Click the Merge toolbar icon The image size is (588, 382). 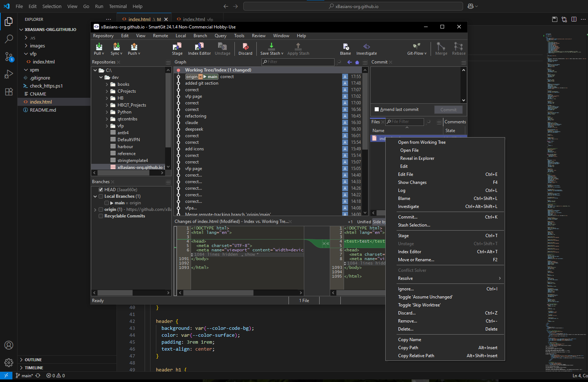pos(441,49)
